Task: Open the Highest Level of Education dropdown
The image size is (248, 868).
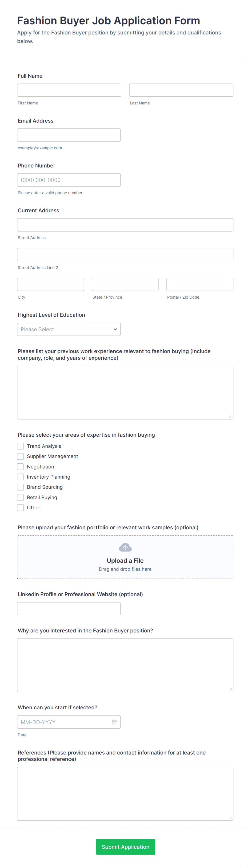Action: (x=69, y=329)
